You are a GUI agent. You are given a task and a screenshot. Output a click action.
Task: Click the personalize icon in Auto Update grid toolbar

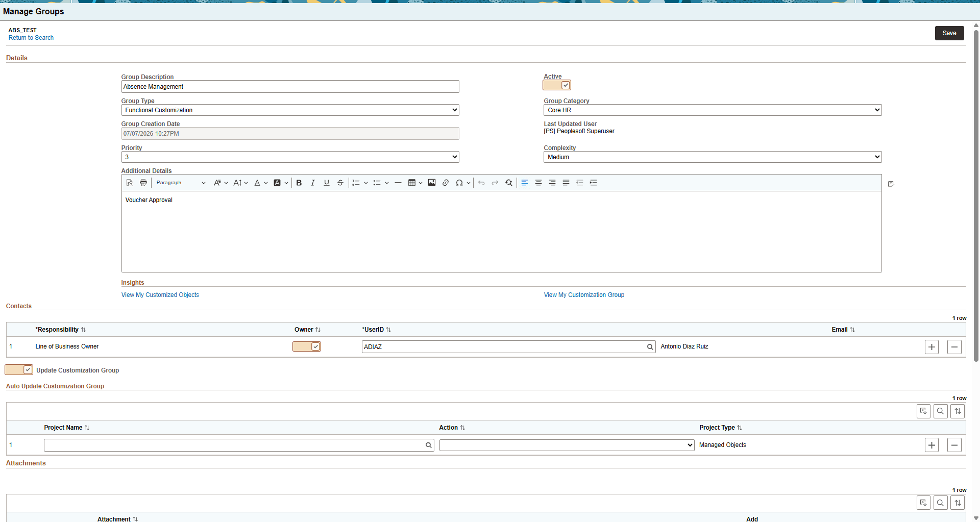(924, 411)
